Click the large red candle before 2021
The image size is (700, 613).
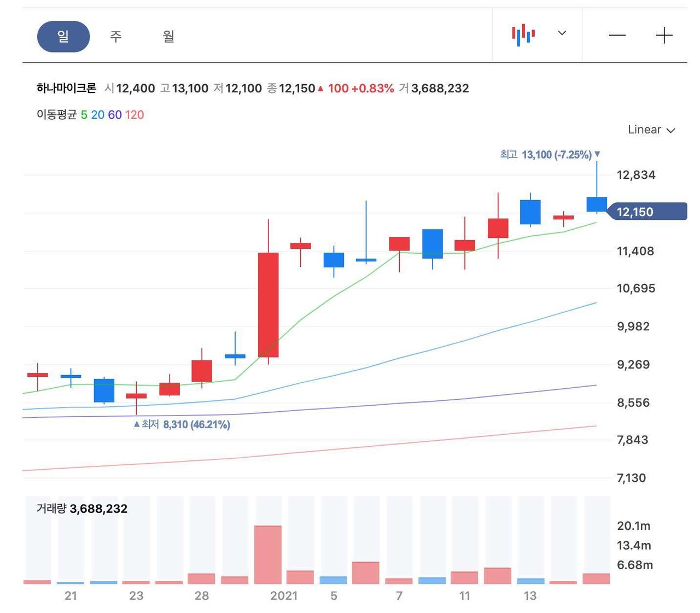tap(268, 305)
